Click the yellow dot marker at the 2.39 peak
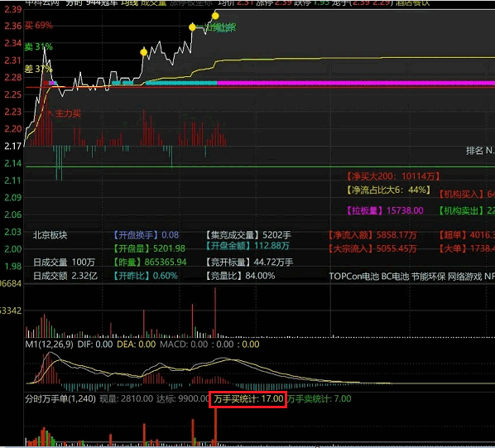The height and width of the screenshot is (448, 495). [215, 16]
